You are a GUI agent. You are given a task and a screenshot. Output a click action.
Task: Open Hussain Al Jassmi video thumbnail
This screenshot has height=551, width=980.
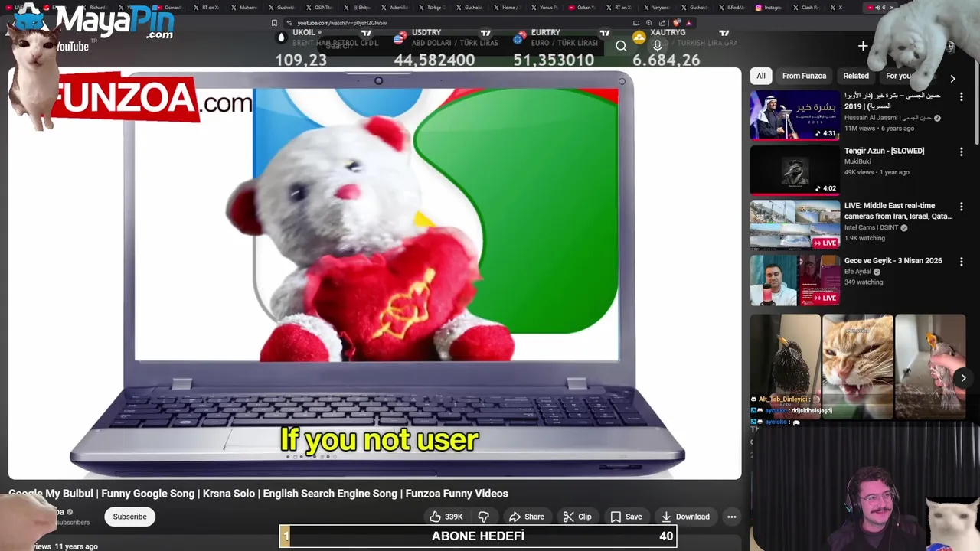[x=795, y=116]
